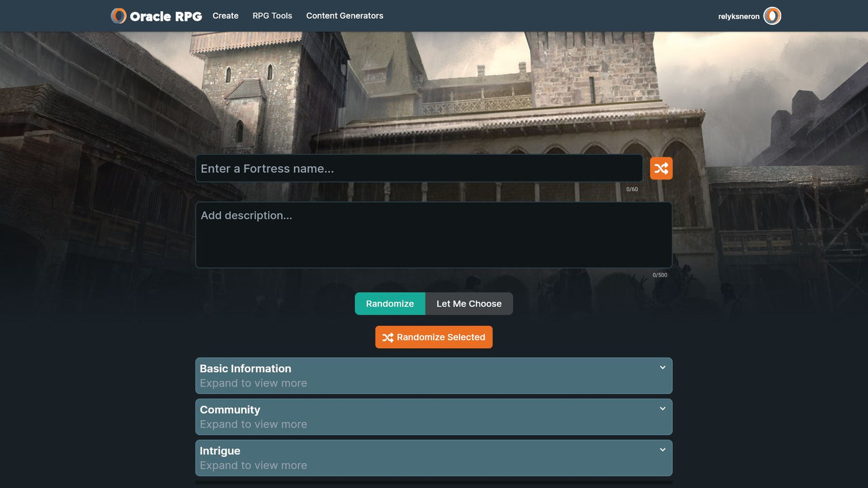Click the chevron icon on Intrigue panel

click(x=663, y=450)
